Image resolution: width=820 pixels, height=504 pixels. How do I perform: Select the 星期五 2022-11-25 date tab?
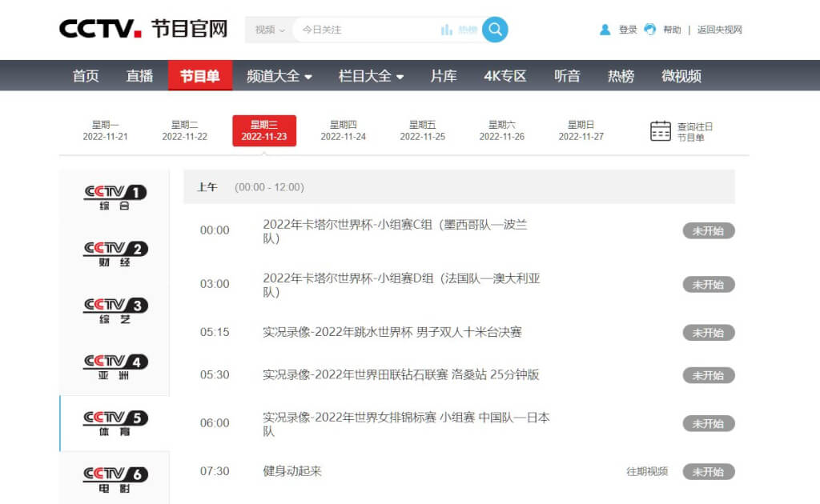click(x=423, y=130)
